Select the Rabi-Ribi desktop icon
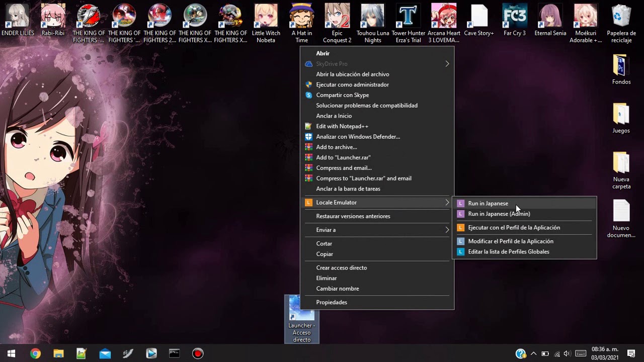Viewport: 644px width, 362px height. [53, 20]
